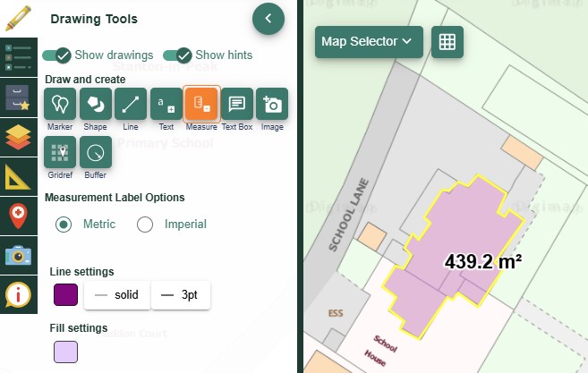This screenshot has width=588, height=373.
Task: Choose the Shape drawing tool
Action: pos(95,106)
